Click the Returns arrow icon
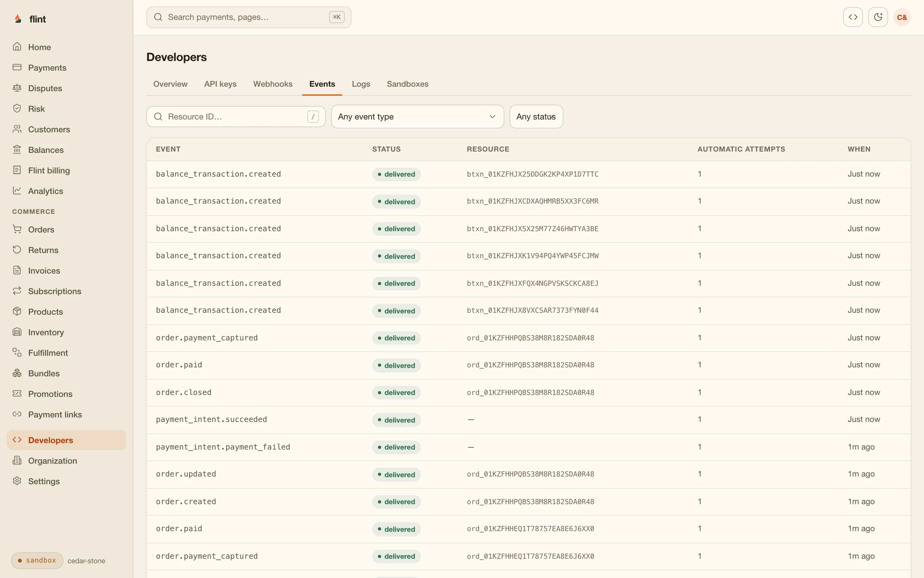 17,250
